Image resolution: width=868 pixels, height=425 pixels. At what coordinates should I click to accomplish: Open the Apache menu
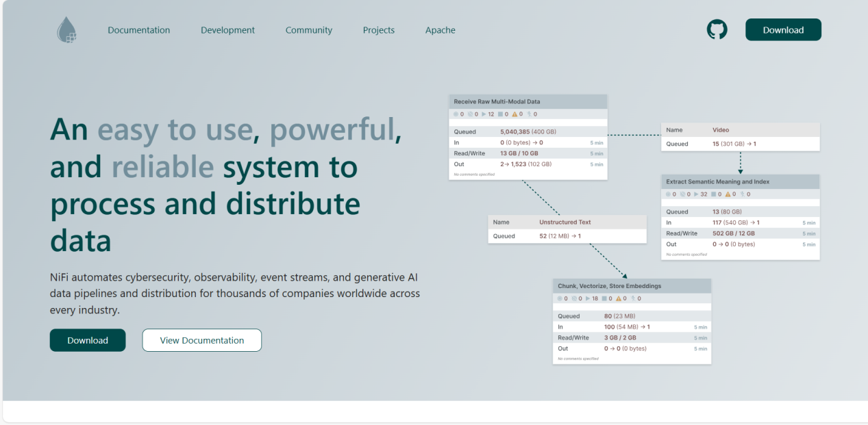[441, 30]
